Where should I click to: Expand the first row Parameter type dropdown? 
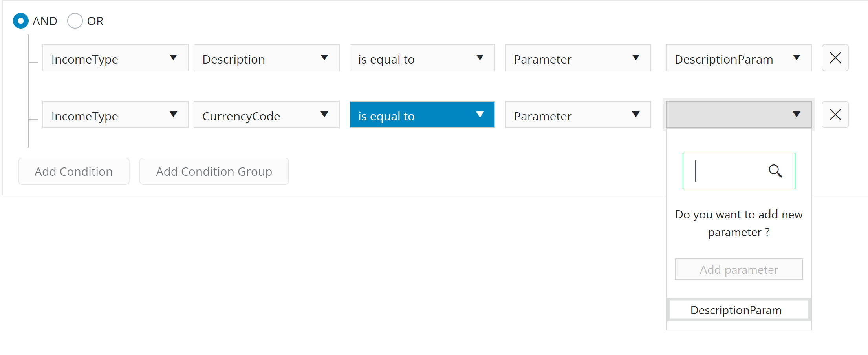click(578, 58)
